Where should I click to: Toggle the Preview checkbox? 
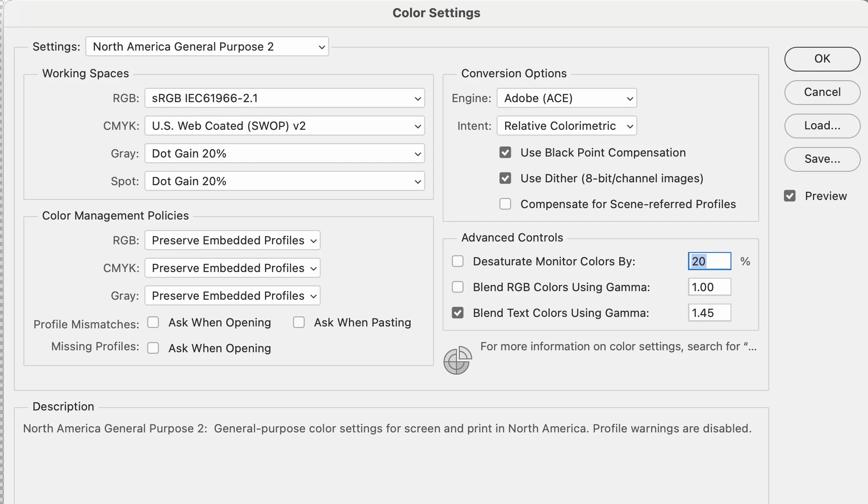tap(790, 196)
